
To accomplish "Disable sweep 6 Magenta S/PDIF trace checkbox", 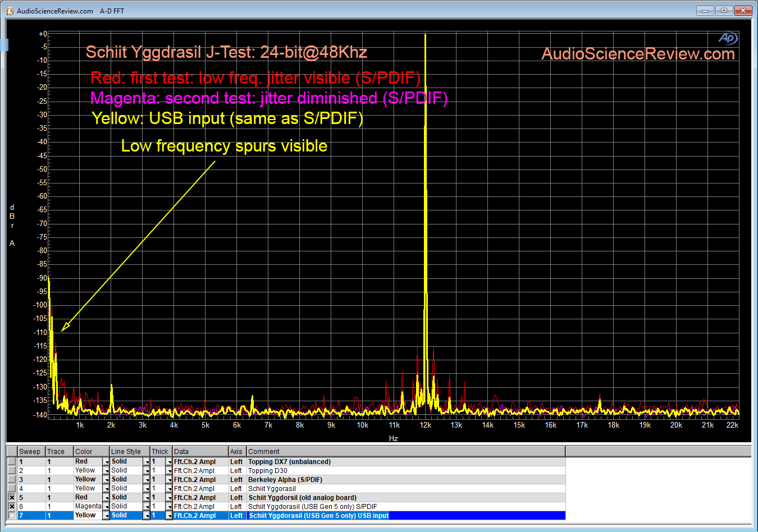I will 12,507.
